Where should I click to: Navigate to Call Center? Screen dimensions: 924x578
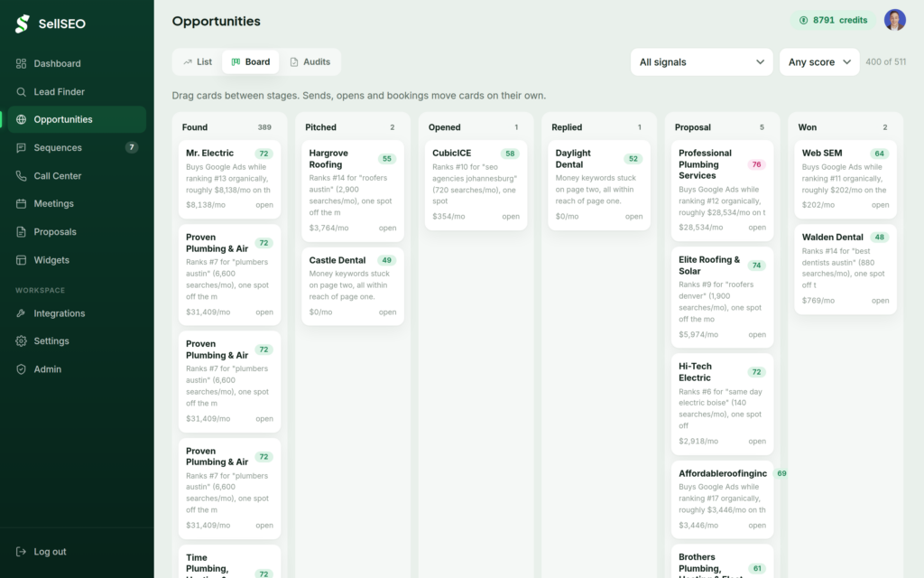(78, 176)
